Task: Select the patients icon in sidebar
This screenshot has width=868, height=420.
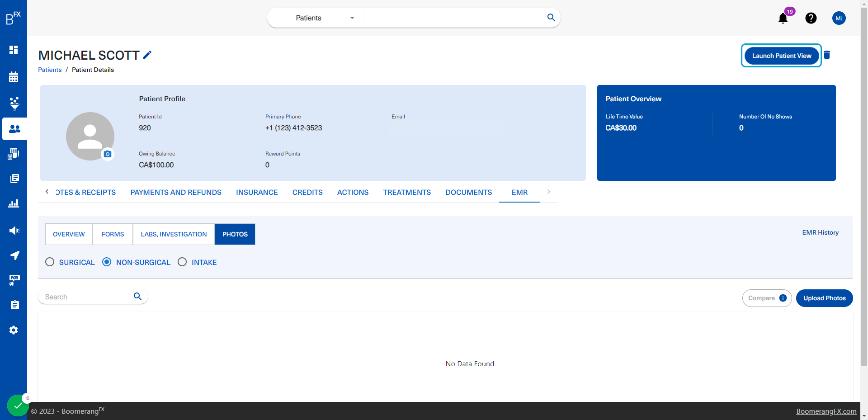Action: (x=14, y=129)
